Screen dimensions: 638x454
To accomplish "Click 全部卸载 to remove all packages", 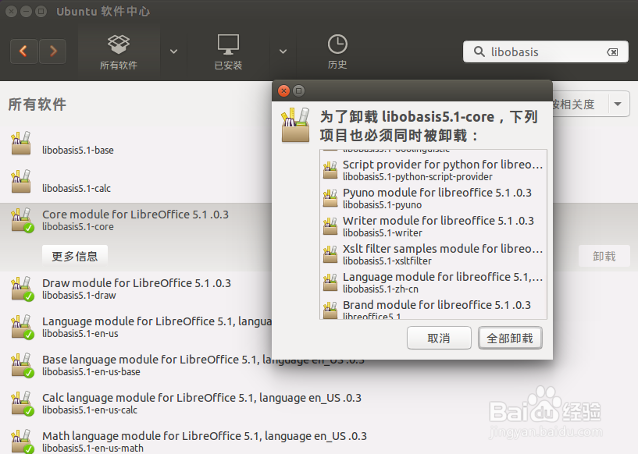I will point(510,338).
